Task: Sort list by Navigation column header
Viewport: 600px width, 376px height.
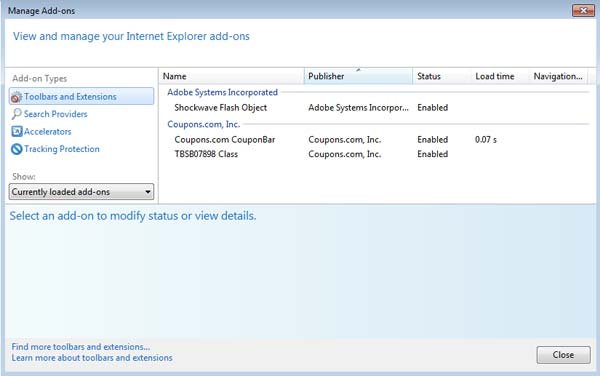Action: [558, 76]
